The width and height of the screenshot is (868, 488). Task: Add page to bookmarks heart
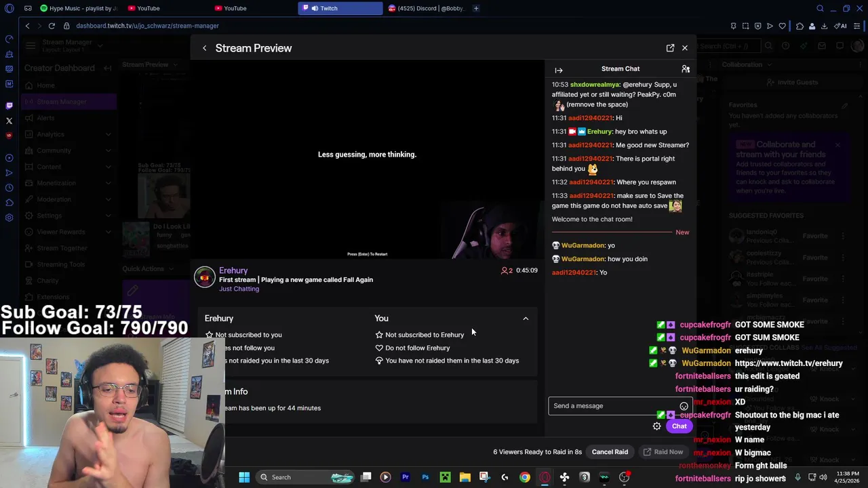click(x=782, y=26)
